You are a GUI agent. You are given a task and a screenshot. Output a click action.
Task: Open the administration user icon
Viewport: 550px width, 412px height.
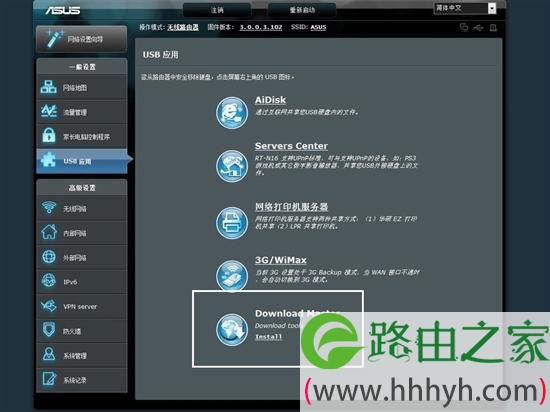(x=48, y=354)
